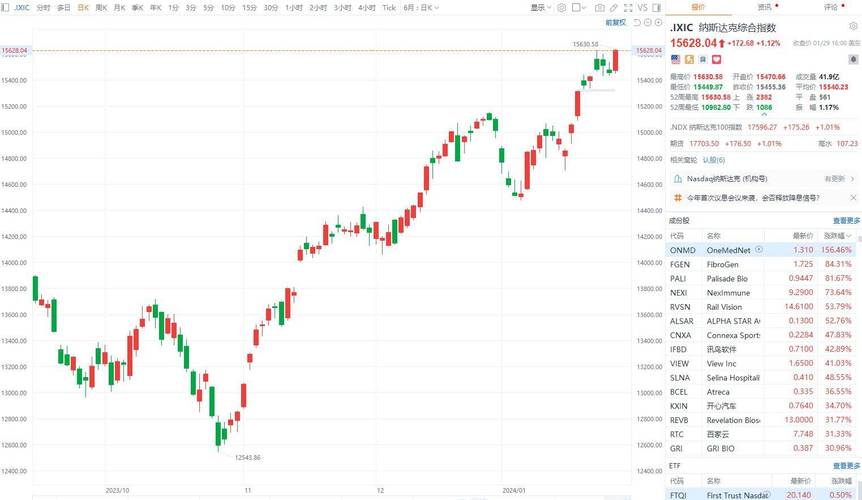Click the 认股(6) warrants link
Image resolution: width=862 pixels, height=500 pixels.
click(x=714, y=159)
